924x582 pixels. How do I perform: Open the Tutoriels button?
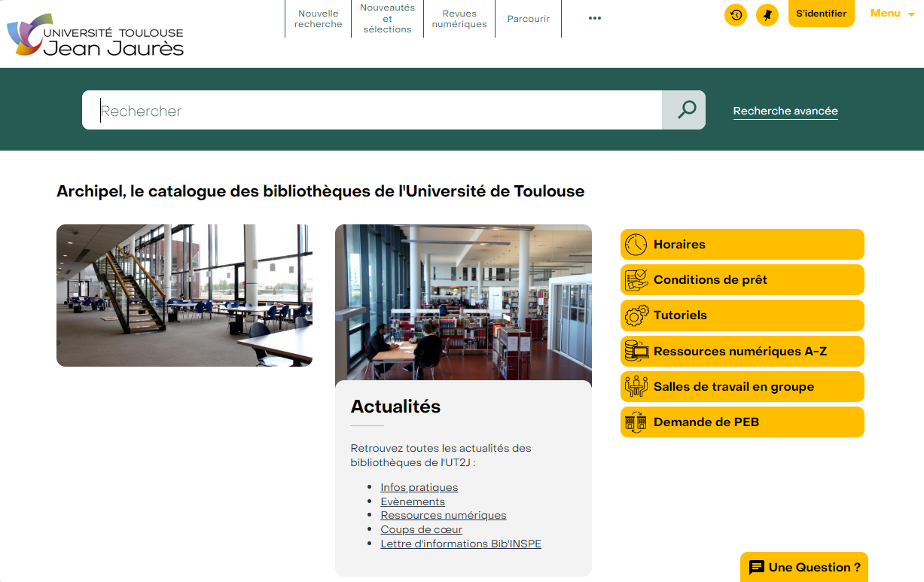coord(743,315)
